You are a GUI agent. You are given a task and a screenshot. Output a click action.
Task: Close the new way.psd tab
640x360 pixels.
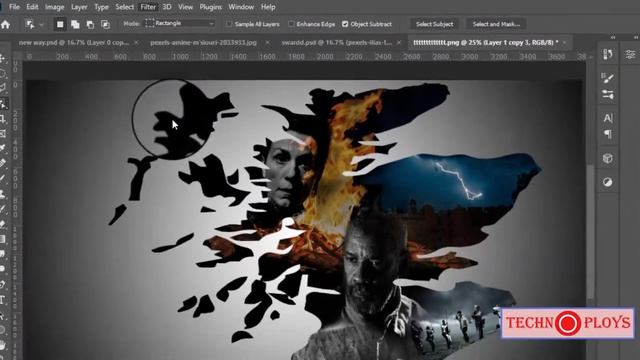[137, 42]
